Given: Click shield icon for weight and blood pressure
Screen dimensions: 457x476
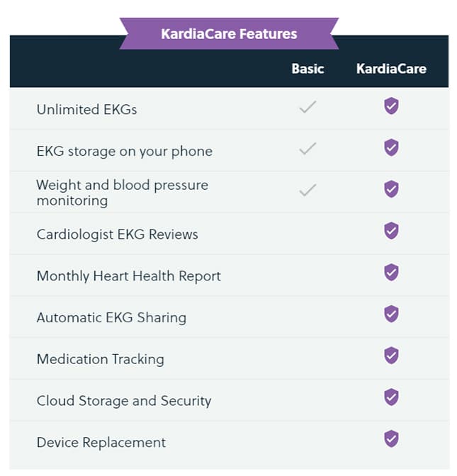Looking at the screenshot, I should [x=391, y=189].
